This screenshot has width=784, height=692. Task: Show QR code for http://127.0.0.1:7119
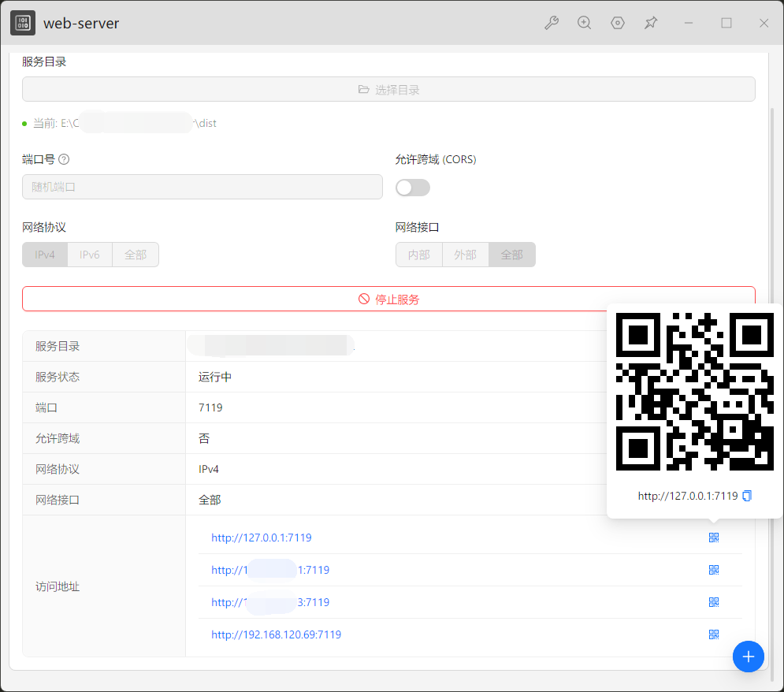(x=714, y=538)
